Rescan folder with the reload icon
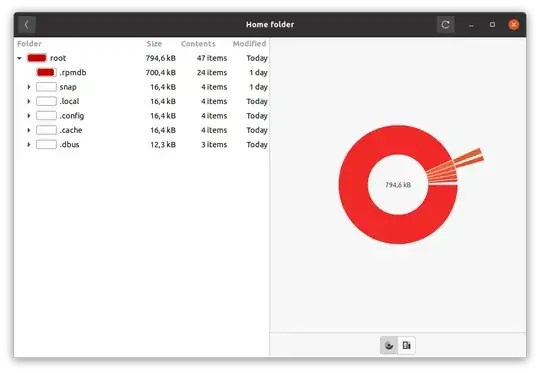Image resolution: width=540 pixels, height=373 pixels. click(445, 25)
